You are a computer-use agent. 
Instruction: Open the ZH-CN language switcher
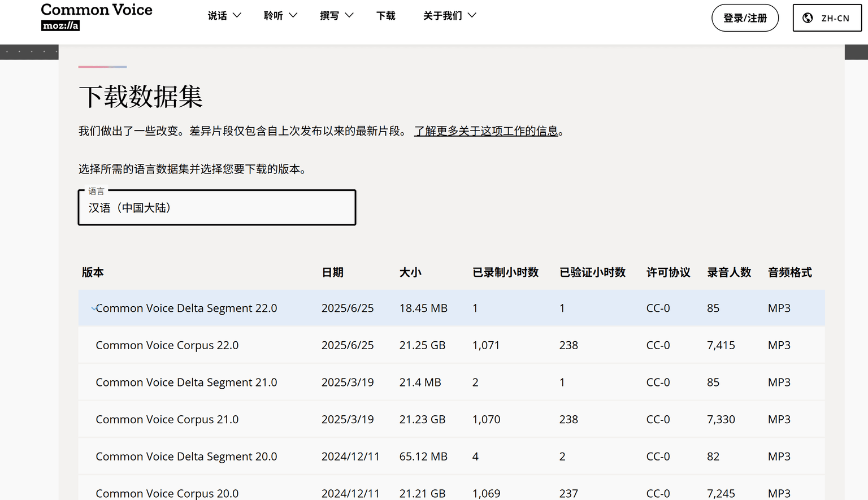pyautogui.click(x=827, y=18)
